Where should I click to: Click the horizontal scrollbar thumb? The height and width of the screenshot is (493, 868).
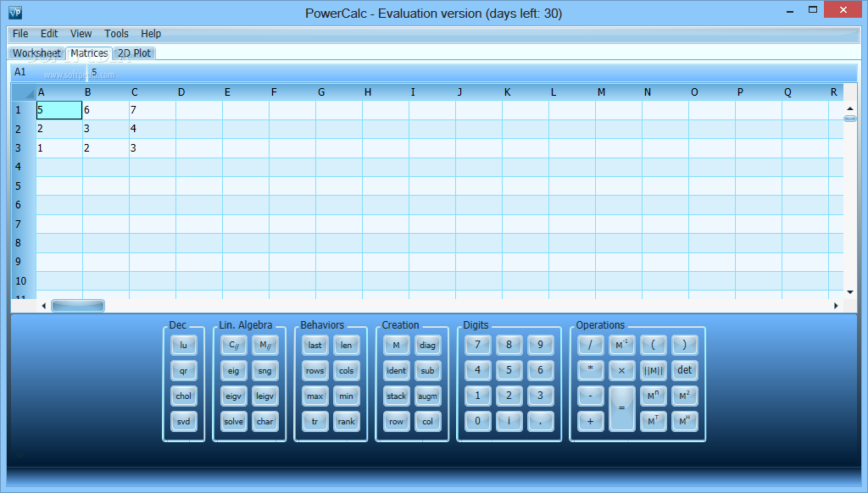78,306
